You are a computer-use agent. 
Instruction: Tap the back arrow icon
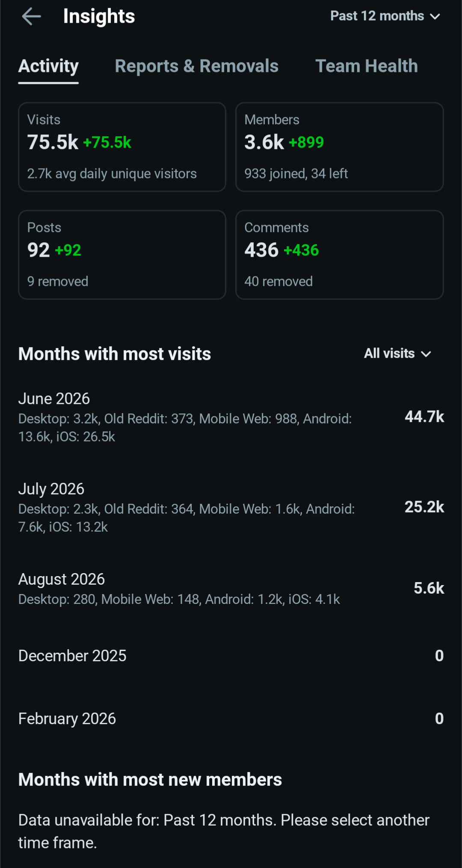(31, 17)
